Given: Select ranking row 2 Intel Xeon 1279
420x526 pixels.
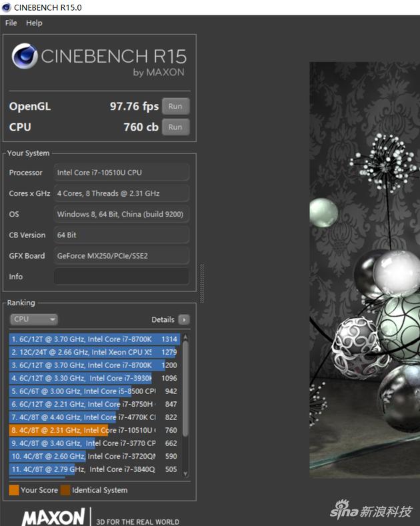Looking at the screenshot, I should (95, 352).
